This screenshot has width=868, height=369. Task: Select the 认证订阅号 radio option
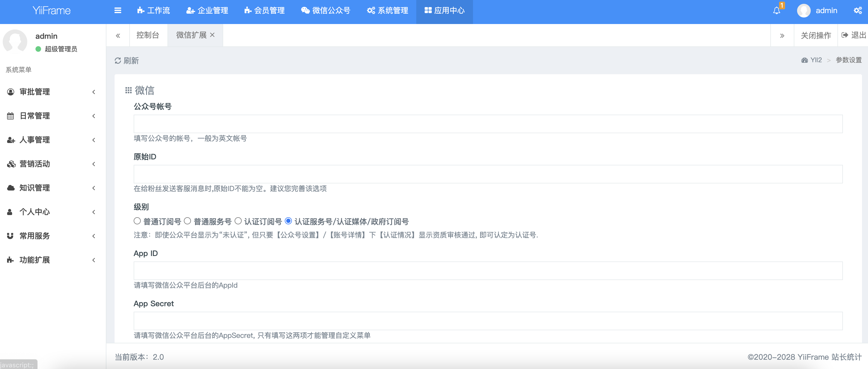(238, 221)
